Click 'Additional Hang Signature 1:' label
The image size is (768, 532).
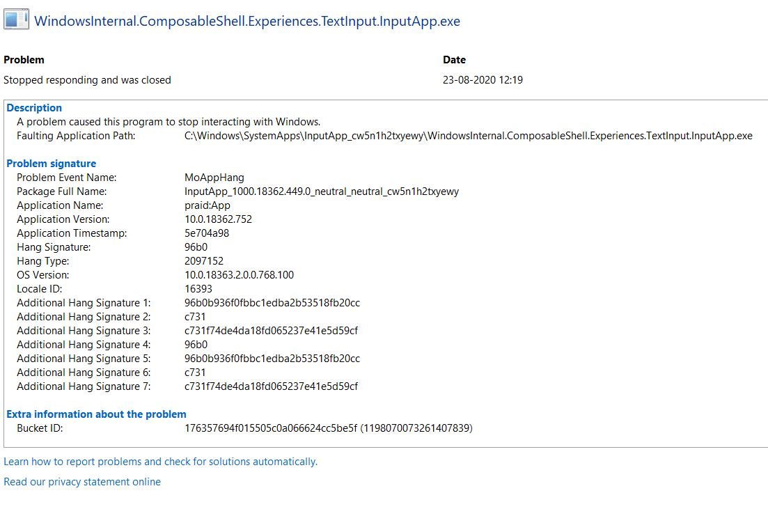(84, 303)
